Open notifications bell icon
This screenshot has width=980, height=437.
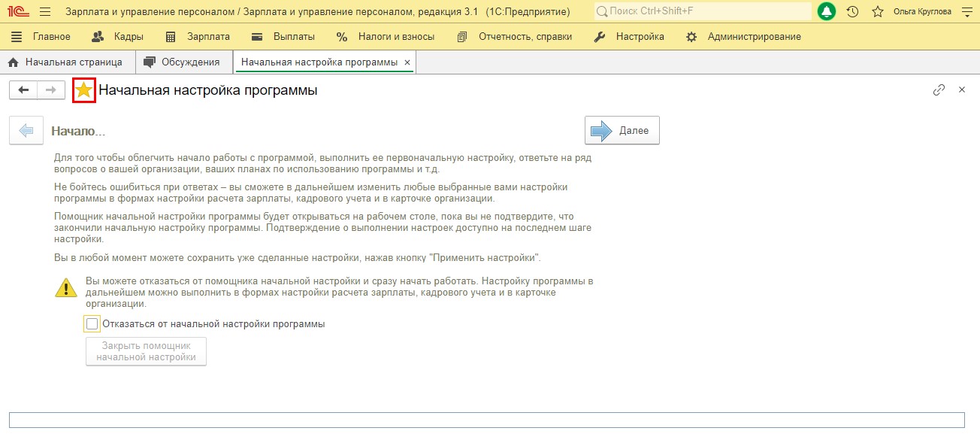click(827, 12)
